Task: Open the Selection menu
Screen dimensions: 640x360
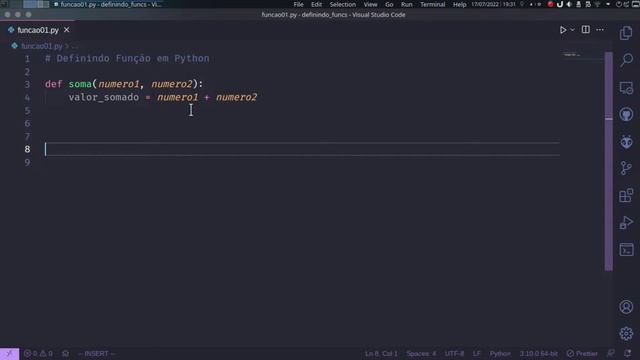Action: pyautogui.click(x=342, y=4)
